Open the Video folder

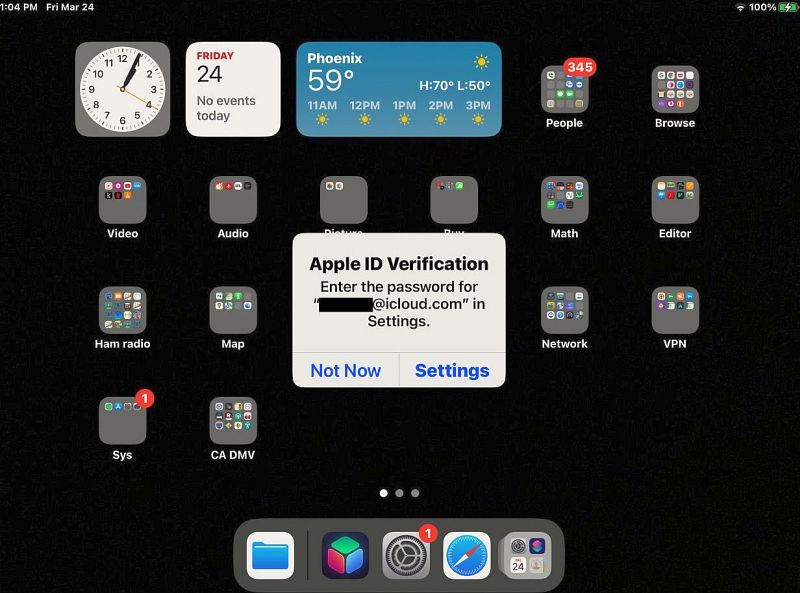(x=122, y=200)
